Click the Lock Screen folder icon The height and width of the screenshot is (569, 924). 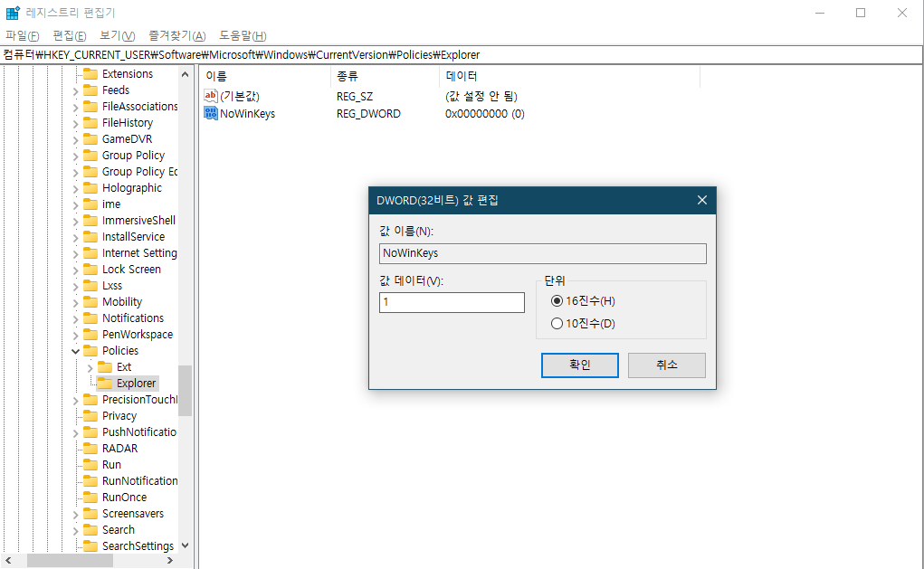click(x=90, y=270)
